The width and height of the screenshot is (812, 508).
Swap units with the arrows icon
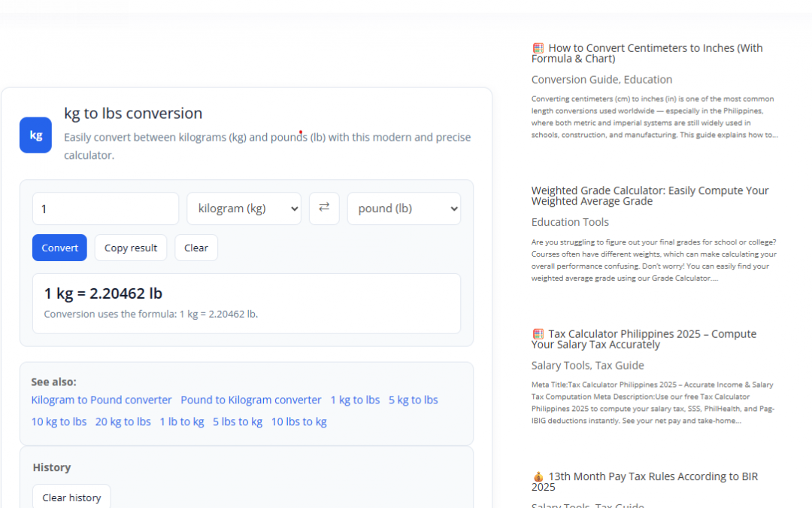pyautogui.click(x=324, y=208)
